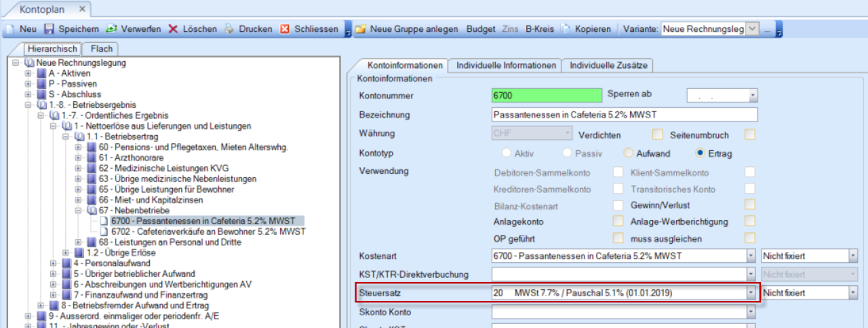Screen dimensions: 868x328
Task: Select 7 - Finanzaufwand und Finanzertrag
Action: click(141, 295)
